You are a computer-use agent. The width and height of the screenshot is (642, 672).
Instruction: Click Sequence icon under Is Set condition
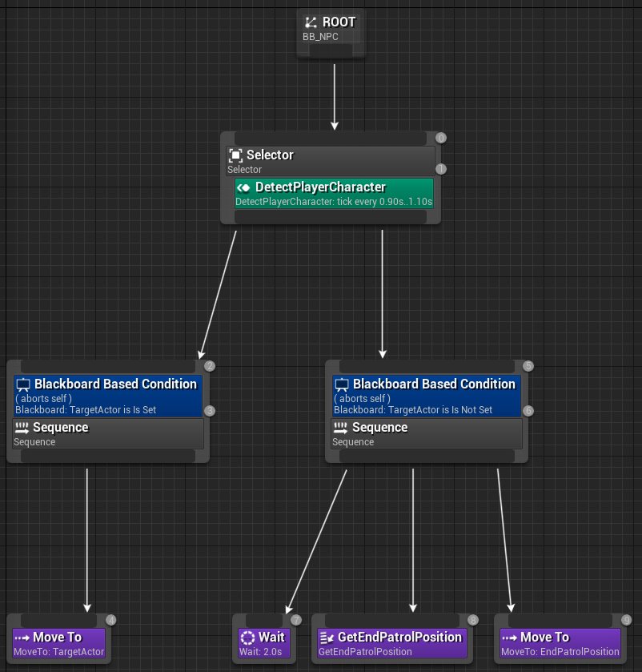[x=22, y=428]
